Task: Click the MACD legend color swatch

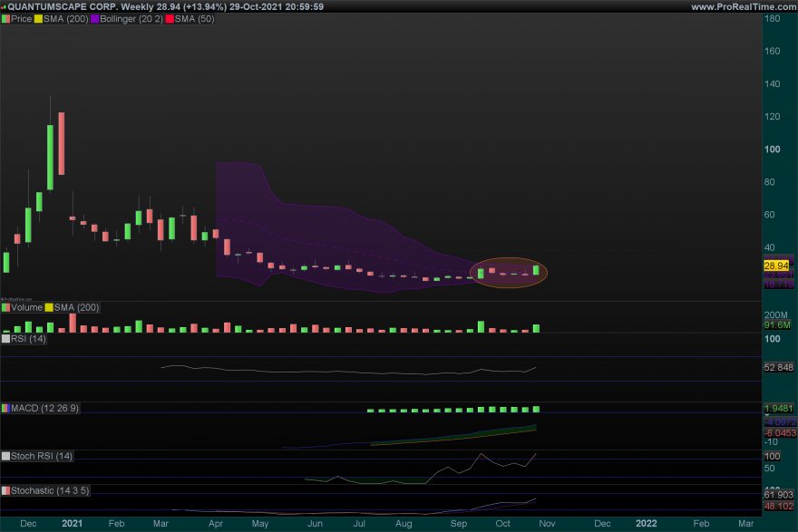Action: (5, 408)
